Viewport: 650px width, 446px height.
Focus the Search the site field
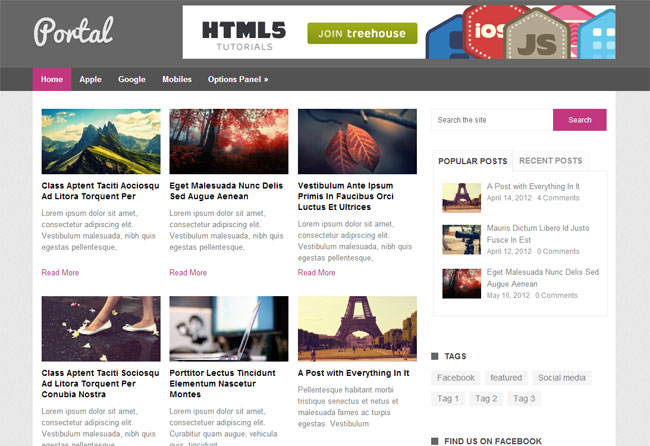click(x=492, y=120)
